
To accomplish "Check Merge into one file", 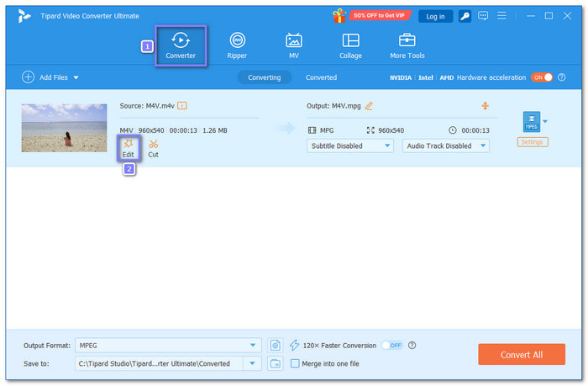I will (x=295, y=363).
